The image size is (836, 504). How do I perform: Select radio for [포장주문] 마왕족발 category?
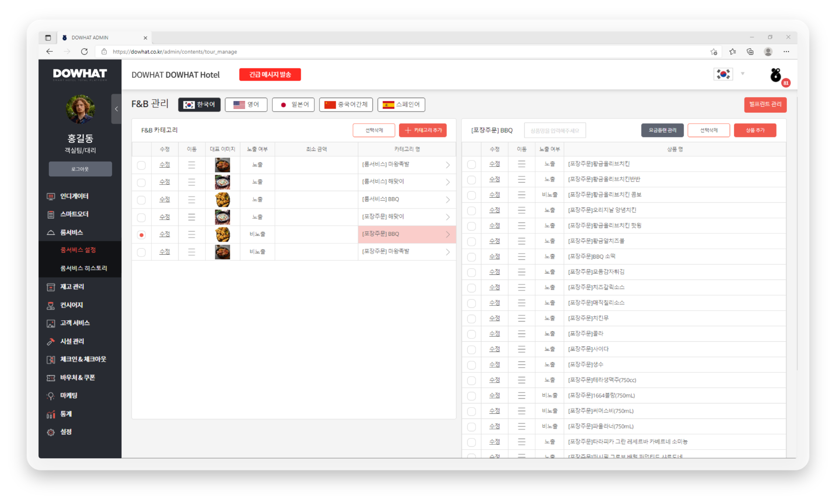[141, 252]
